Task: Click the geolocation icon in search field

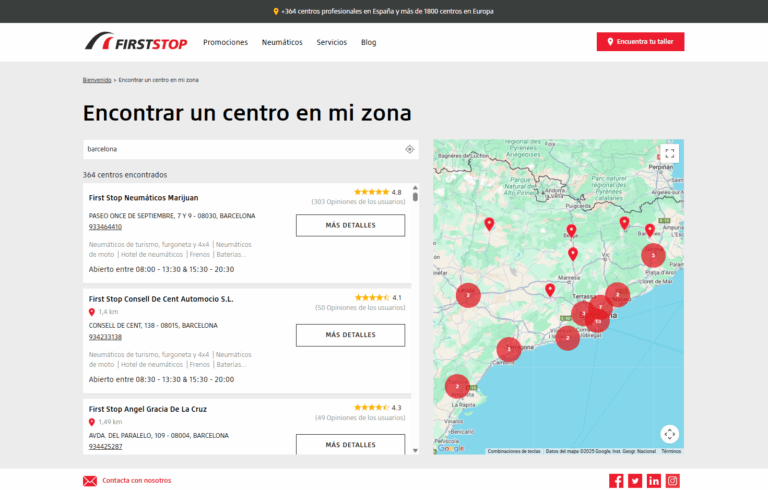Action: tap(410, 149)
